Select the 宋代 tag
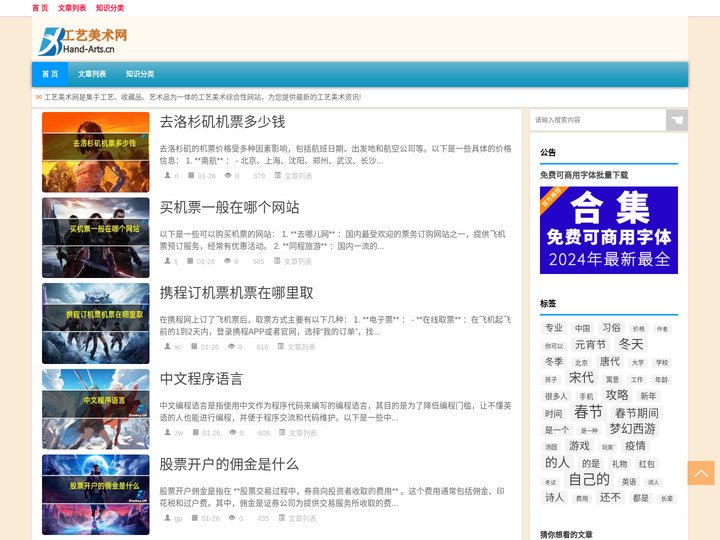This screenshot has width=720, height=540. click(581, 377)
